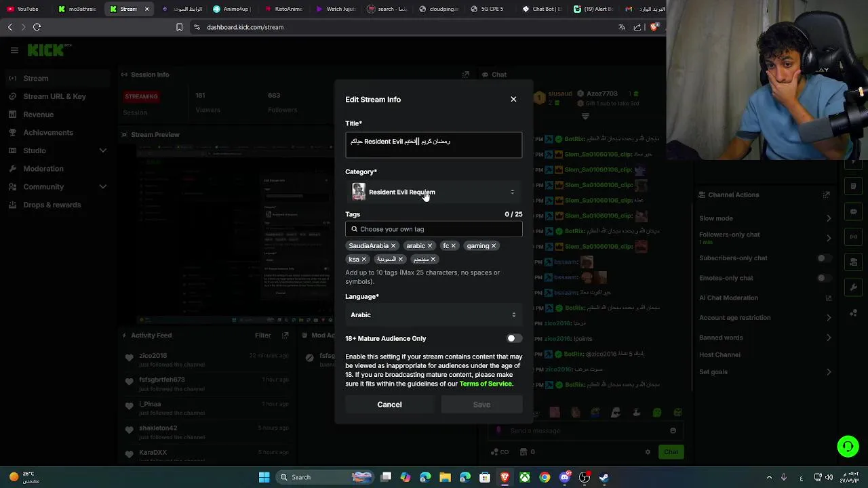Open AI Chat Moderation external link
Viewport: 868px width, 488px height.
(x=828, y=298)
